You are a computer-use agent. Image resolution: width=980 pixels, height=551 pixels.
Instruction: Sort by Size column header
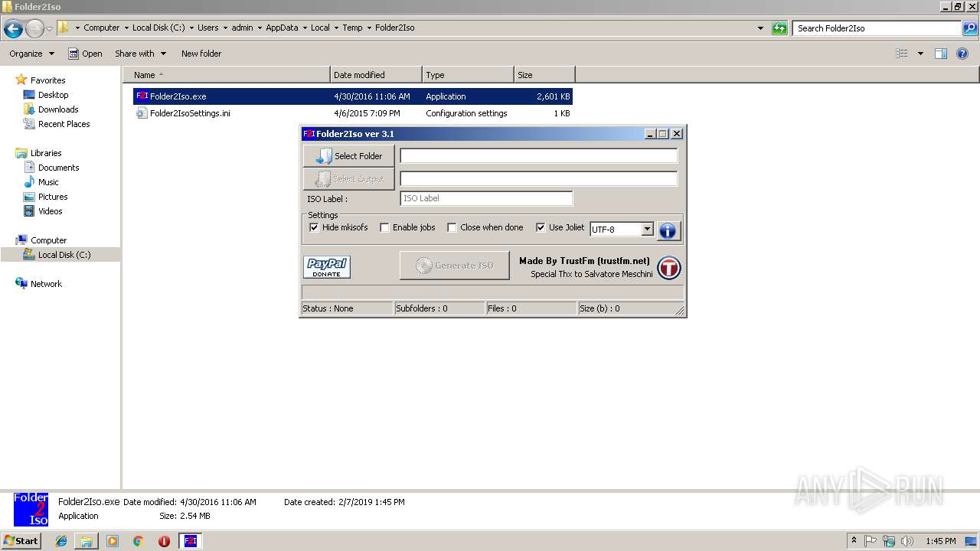[x=544, y=75]
